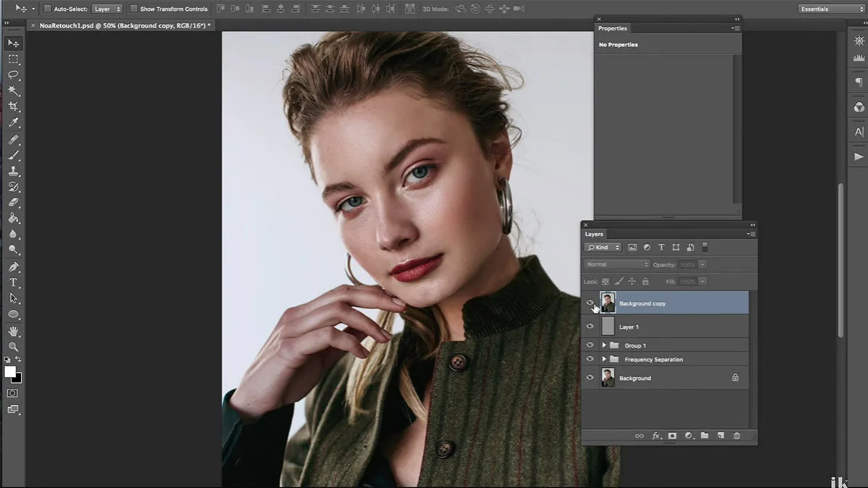Viewport: 868px width, 488px height.
Task: Select the Pen tool
Action: 13,267
